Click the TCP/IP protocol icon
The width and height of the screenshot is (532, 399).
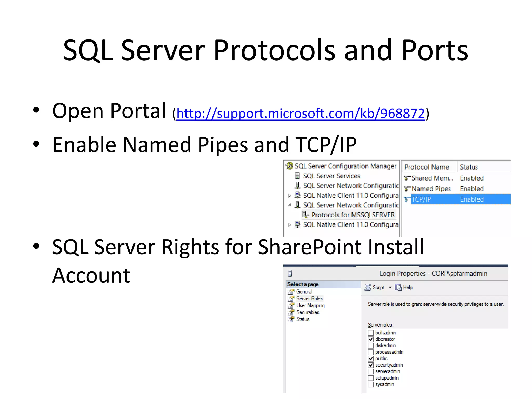pyautogui.click(x=407, y=199)
